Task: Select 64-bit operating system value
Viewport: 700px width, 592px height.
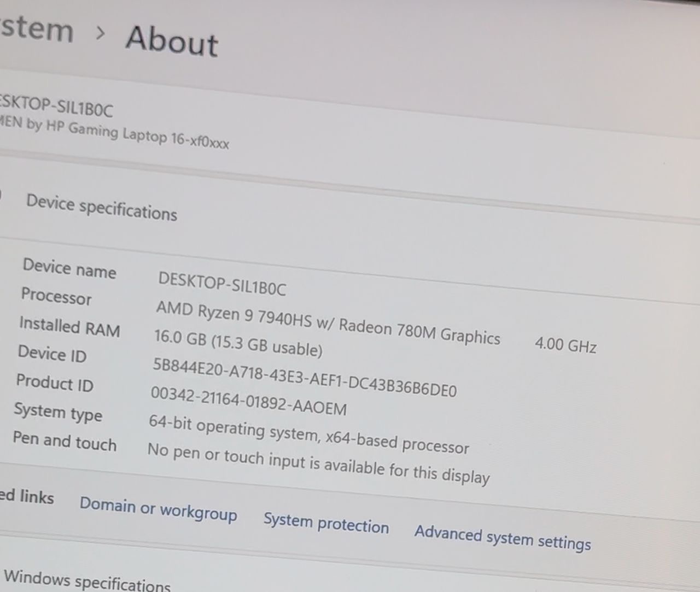Action: click(x=309, y=435)
